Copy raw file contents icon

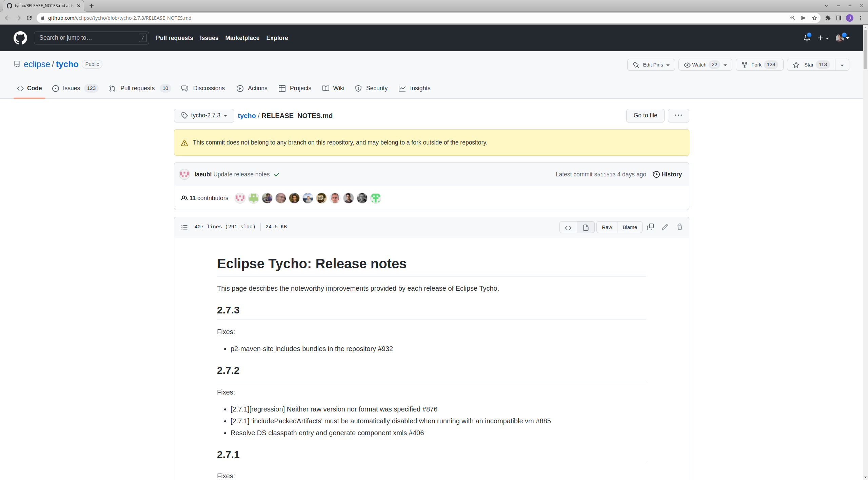coord(650,227)
